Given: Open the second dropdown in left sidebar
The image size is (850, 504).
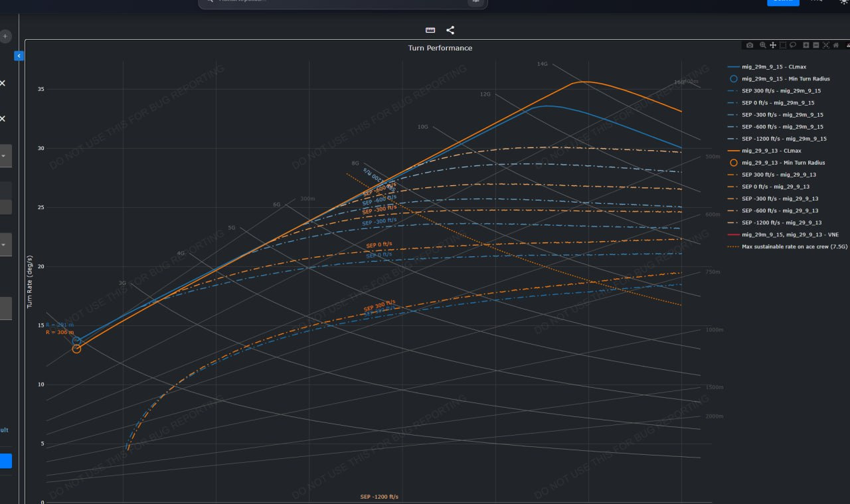Looking at the screenshot, I should coord(4,244).
